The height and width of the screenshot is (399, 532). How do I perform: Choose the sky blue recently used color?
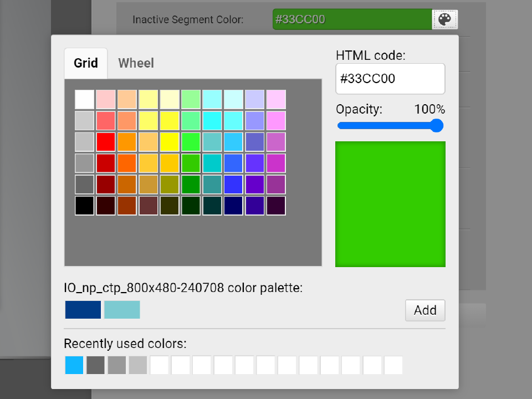point(74,365)
